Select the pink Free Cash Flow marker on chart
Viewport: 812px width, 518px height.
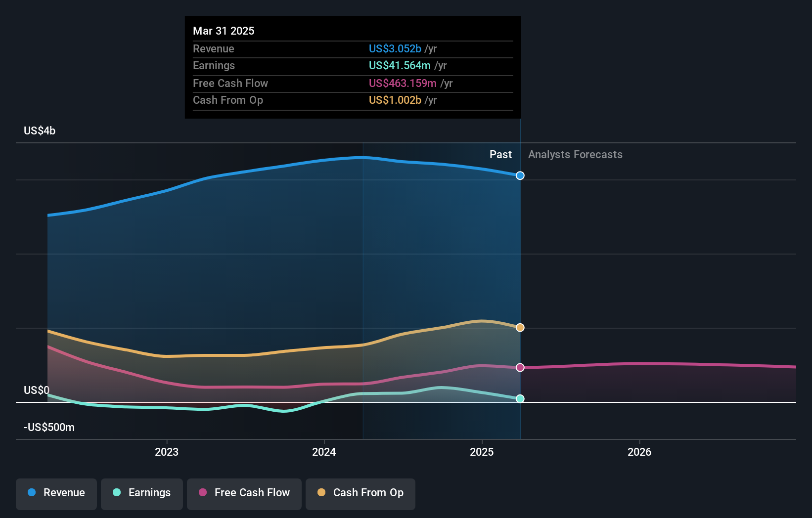pyautogui.click(x=520, y=367)
